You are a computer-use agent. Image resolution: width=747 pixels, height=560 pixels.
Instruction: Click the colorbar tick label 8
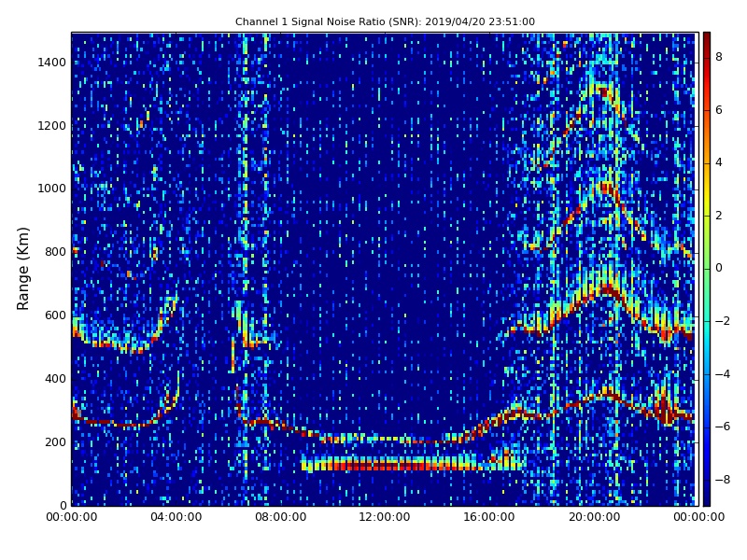click(x=719, y=57)
